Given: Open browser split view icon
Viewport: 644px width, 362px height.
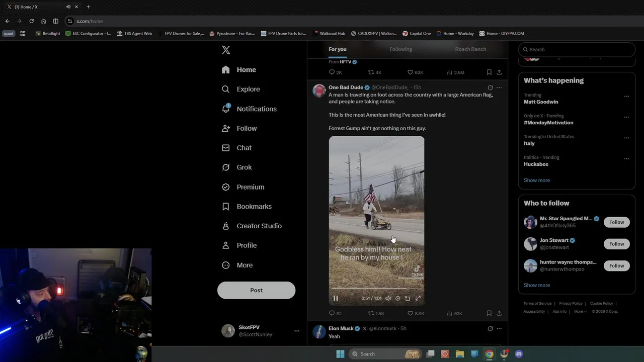Looking at the screenshot, I should pos(55,21).
